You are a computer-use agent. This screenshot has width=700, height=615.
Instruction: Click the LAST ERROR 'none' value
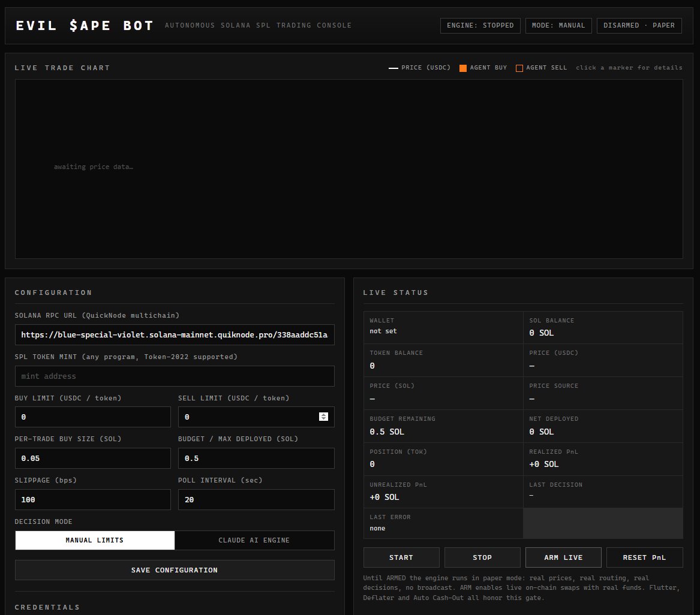377,528
